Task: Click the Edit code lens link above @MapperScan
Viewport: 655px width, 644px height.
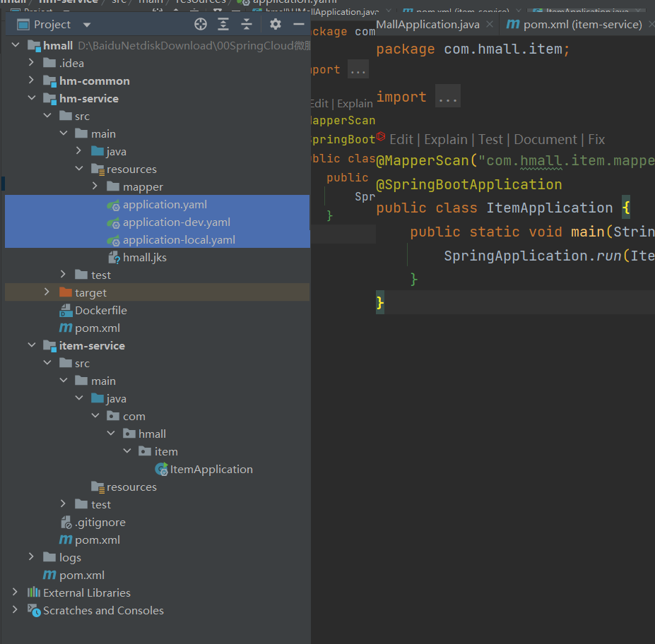Action: coord(401,139)
